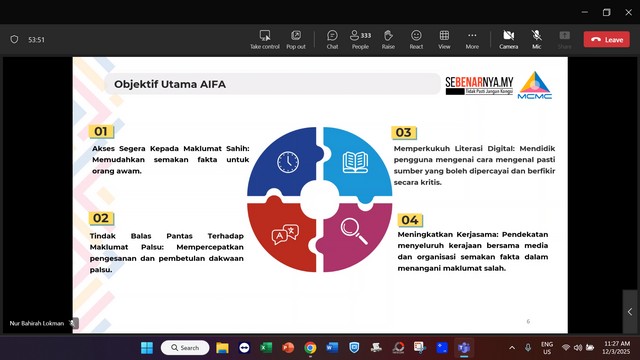640x360 pixels.
Task: Click the yellow 03 number label
Action: [403, 132]
